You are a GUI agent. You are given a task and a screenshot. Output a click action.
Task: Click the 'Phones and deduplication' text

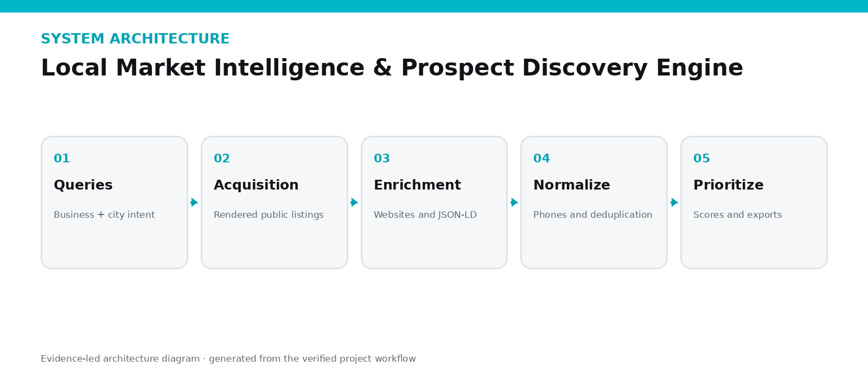593,215
